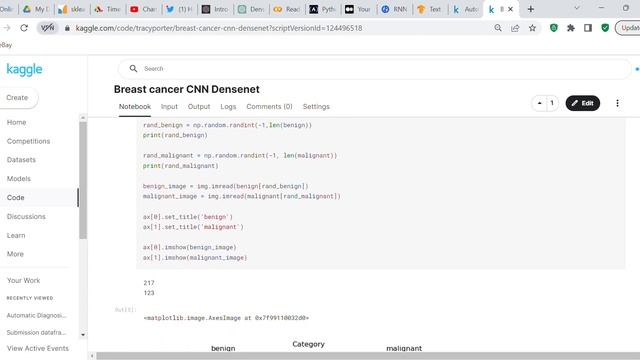Click the horizontal scrollbar at bottom
Viewport: 640px width, 360px height.
point(367,356)
